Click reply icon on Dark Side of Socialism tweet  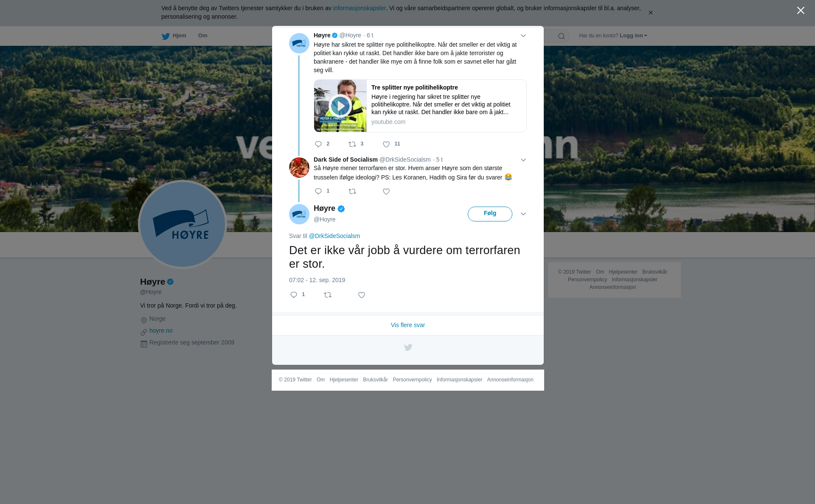[318, 191]
